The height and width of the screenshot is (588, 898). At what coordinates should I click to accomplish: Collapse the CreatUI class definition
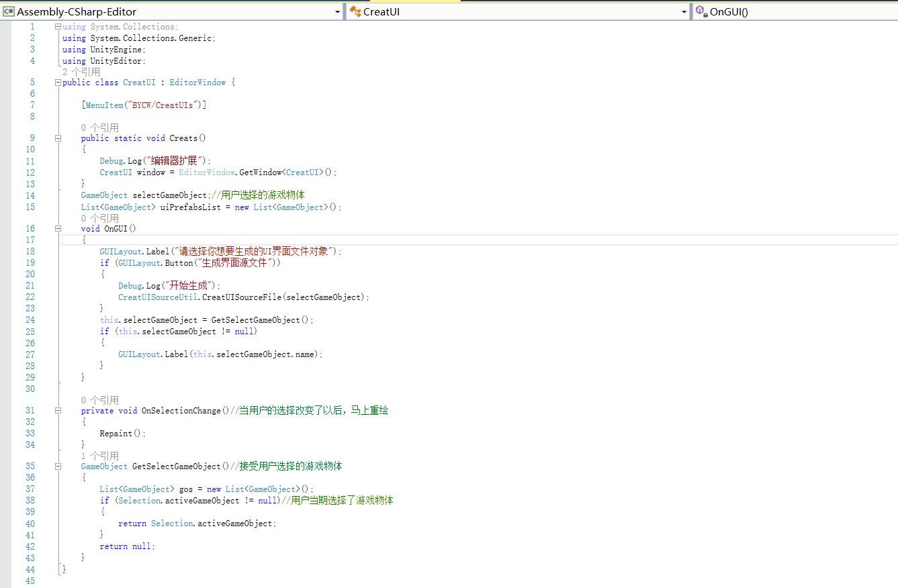pos(58,83)
